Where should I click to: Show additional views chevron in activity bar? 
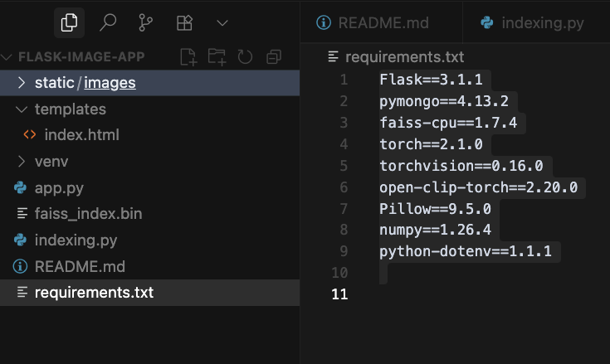[x=222, y=23]
